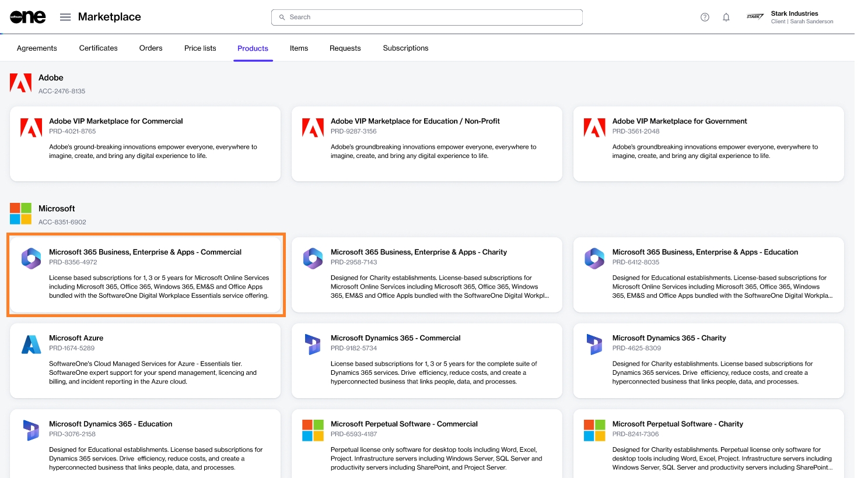Click the Microsoft 365 Charity product icon

313,258
